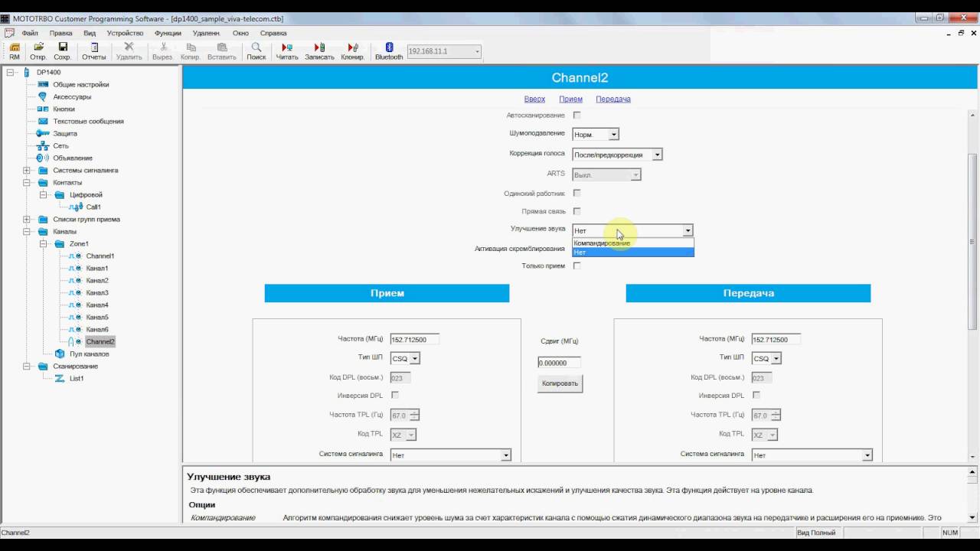Screen dimensions: 980x551
Task: Click the main panel vertical scrollbar
Action: 973,242
